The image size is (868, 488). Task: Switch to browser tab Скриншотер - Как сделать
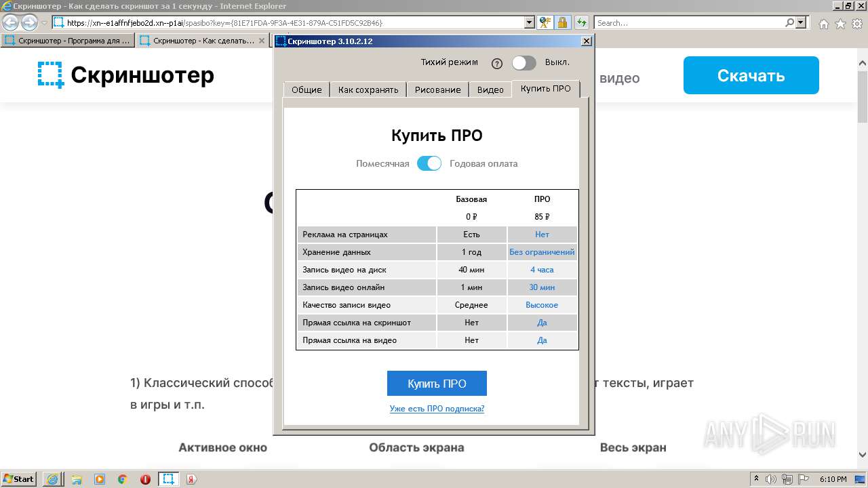coord(203,41)
